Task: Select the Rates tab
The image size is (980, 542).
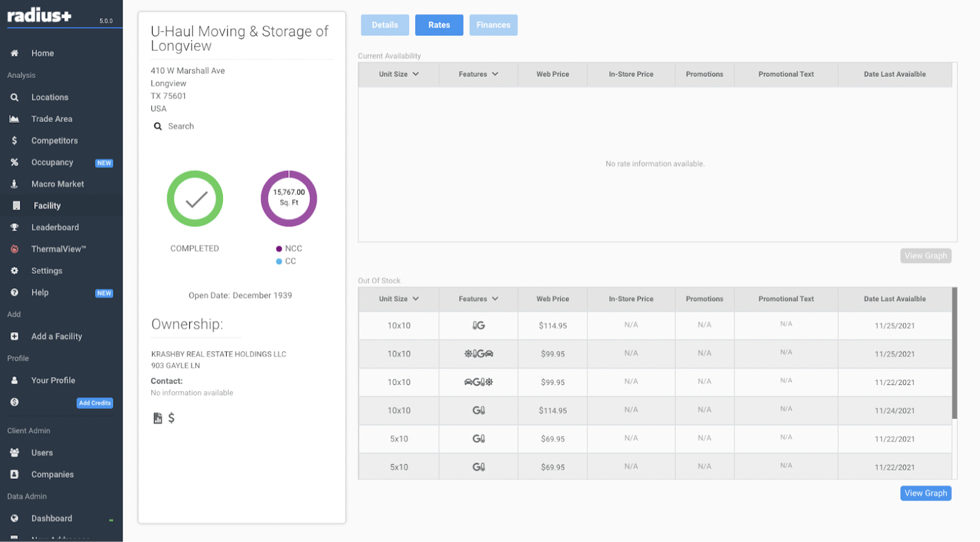Action: click(x=439, y=25)
